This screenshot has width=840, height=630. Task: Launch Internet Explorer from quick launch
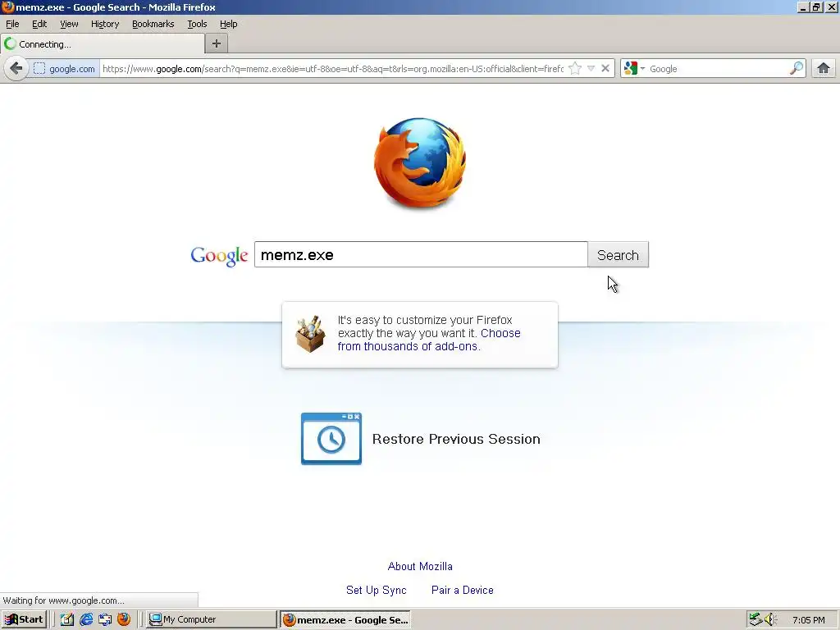point(85,619)
